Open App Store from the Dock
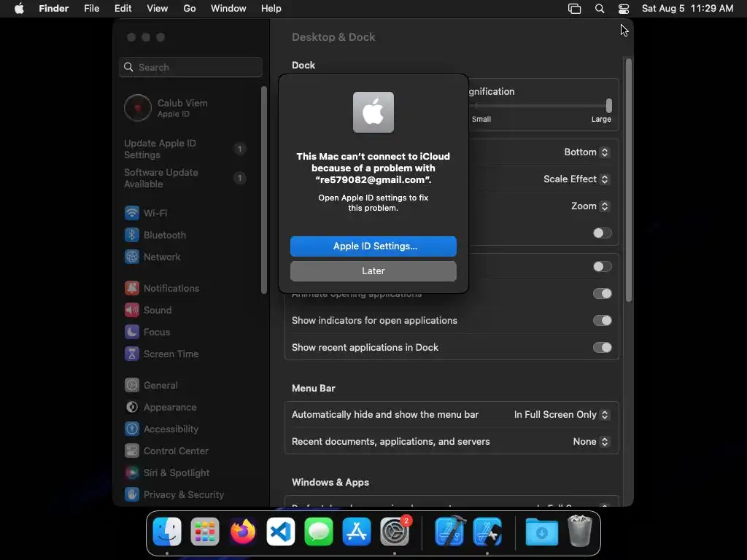This screenshot has width=747, height=560. 356,532
